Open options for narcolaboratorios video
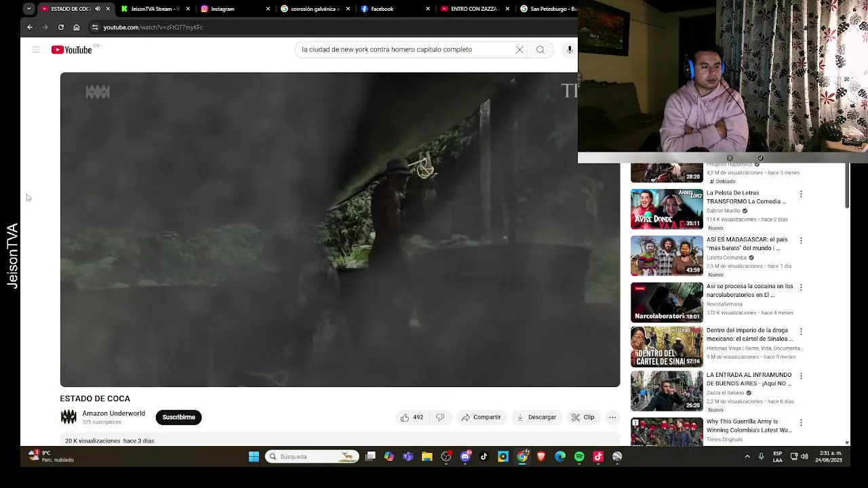This screenshot has width=868, height=488. (x=801, y=287)
